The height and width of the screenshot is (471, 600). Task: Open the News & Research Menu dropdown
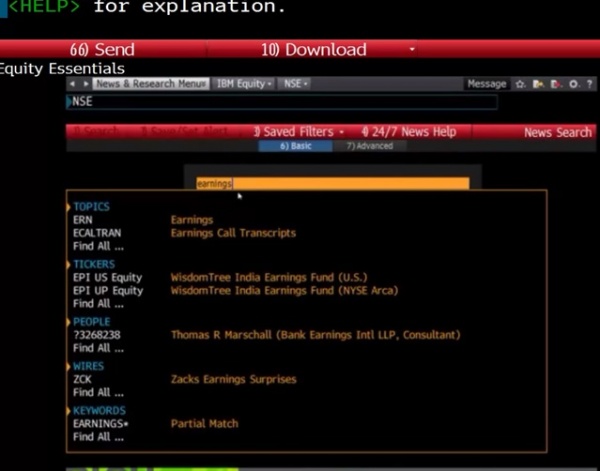pos(151,84)
